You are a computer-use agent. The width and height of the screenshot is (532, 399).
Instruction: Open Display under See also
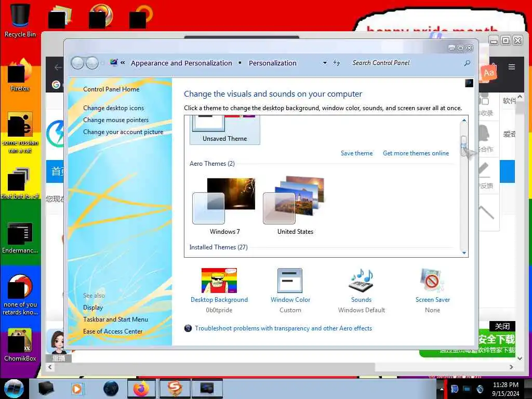tap(93, 308)
